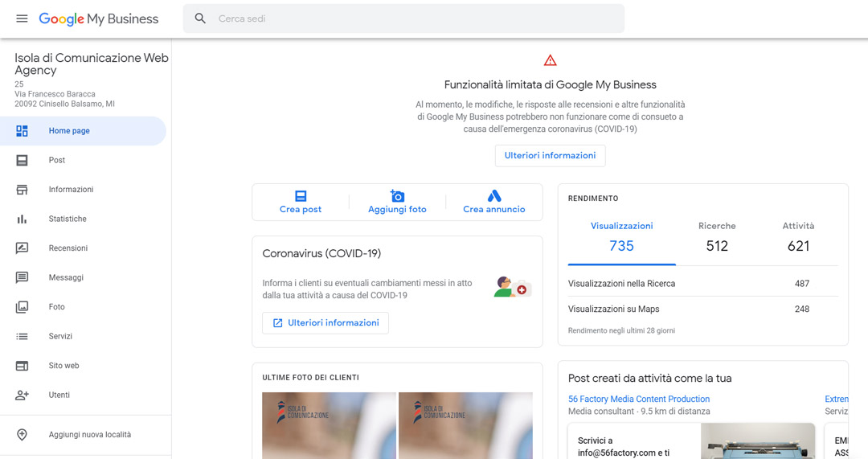The height and width of the screenshot is (459, 868).
Task: Click the Home page dashboard icon
Action: (x=22, y=131)
